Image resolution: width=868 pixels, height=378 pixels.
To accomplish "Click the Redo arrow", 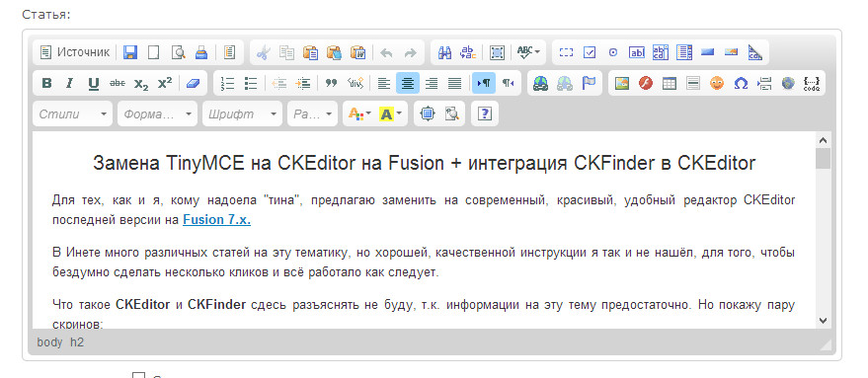I will 410,52.
